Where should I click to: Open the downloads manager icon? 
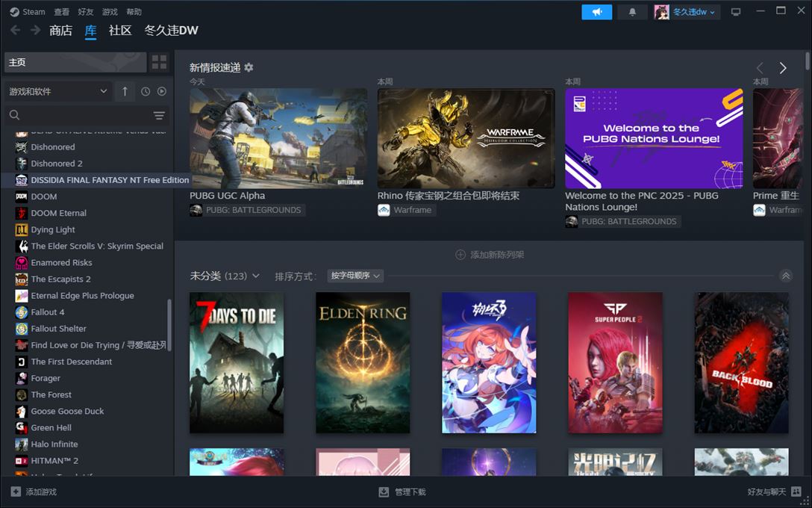384,492
